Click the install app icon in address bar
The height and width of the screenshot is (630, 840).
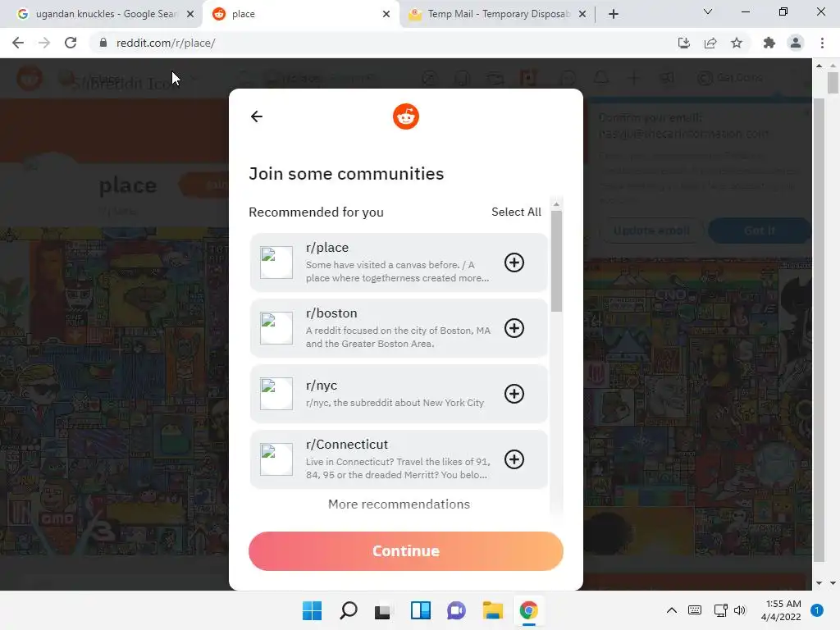coord(683,43)
